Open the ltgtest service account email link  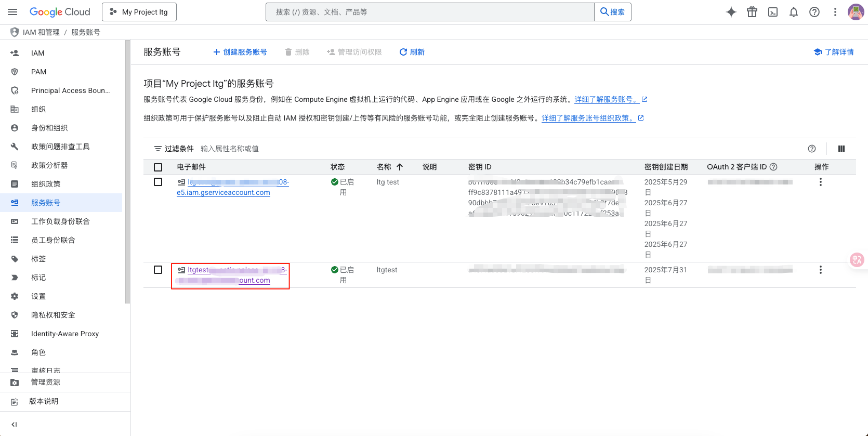(x=232, y=275)
